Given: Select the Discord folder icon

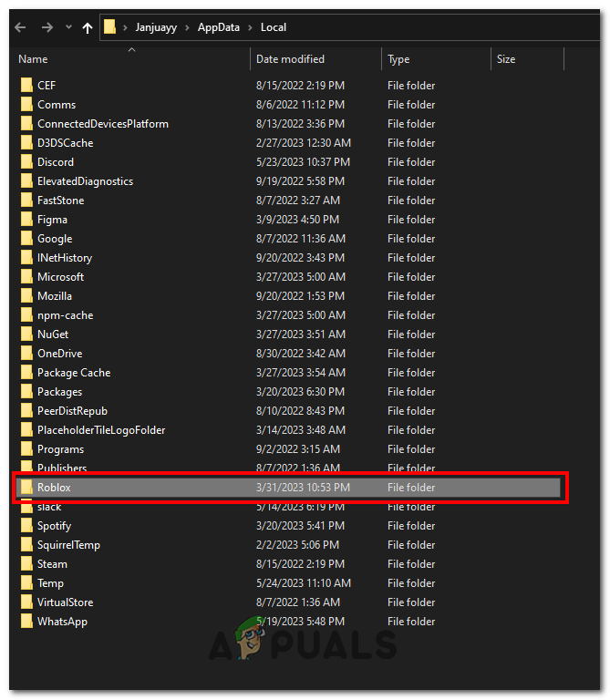Looking at the screenshot, I should pos(26,161).
